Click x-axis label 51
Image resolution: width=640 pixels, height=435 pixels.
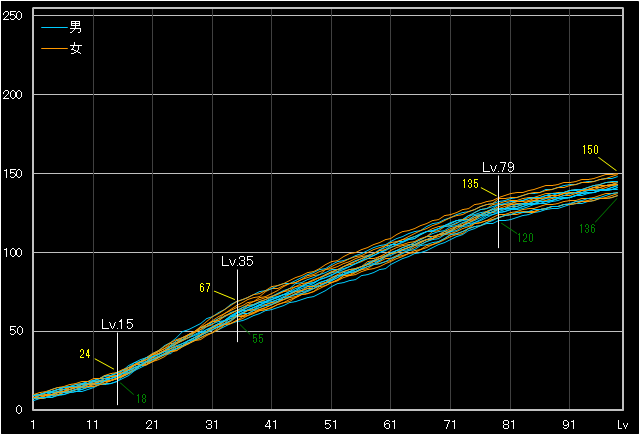[x=331, y=425]
